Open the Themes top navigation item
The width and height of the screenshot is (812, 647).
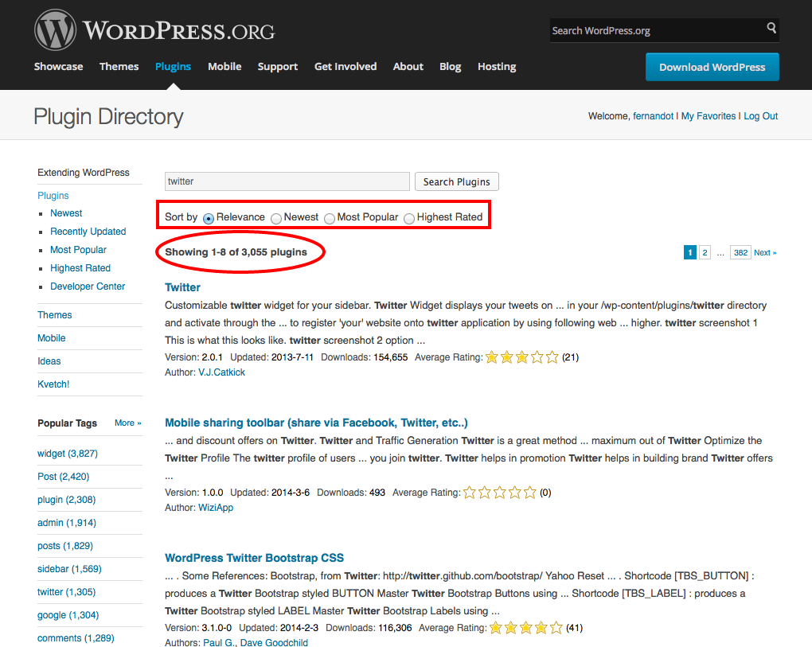tap(119, 66)
